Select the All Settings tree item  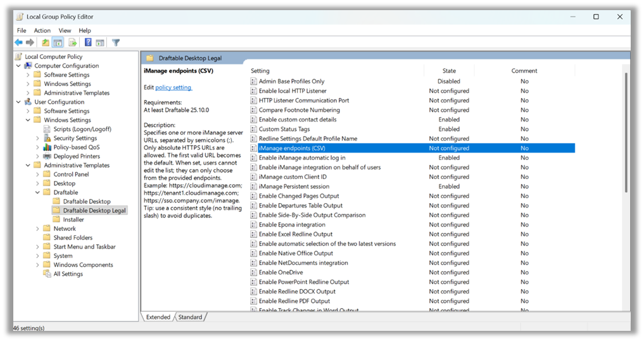[68, 274]
